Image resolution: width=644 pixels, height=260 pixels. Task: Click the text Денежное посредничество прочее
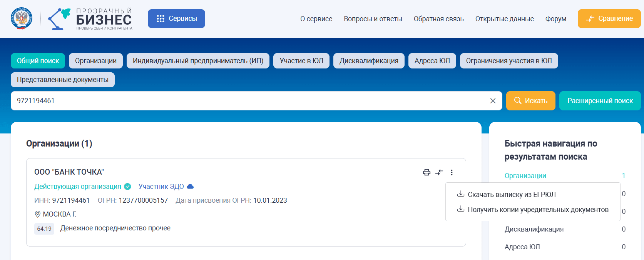point(115,228)
